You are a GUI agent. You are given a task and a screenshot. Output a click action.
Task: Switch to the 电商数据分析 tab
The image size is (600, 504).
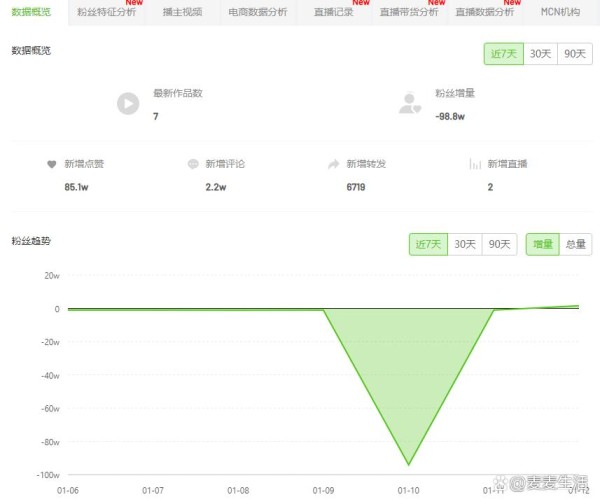[258, 12]
